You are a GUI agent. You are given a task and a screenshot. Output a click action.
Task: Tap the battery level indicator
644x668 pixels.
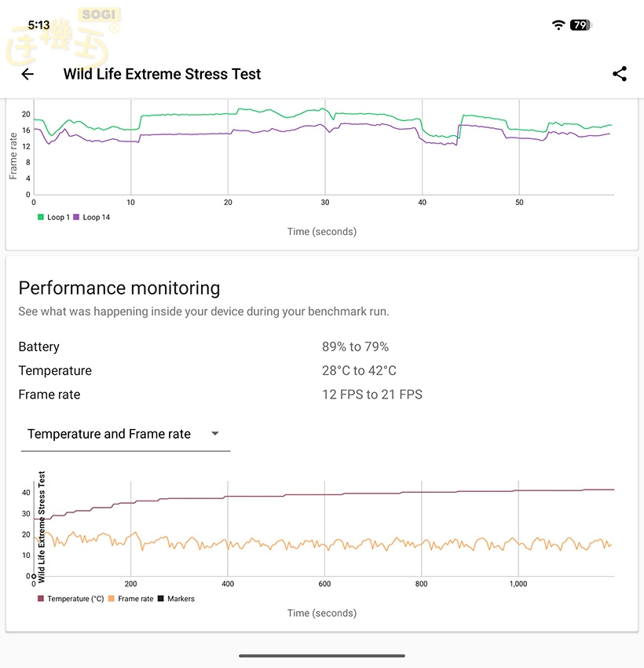click(580, 25)
